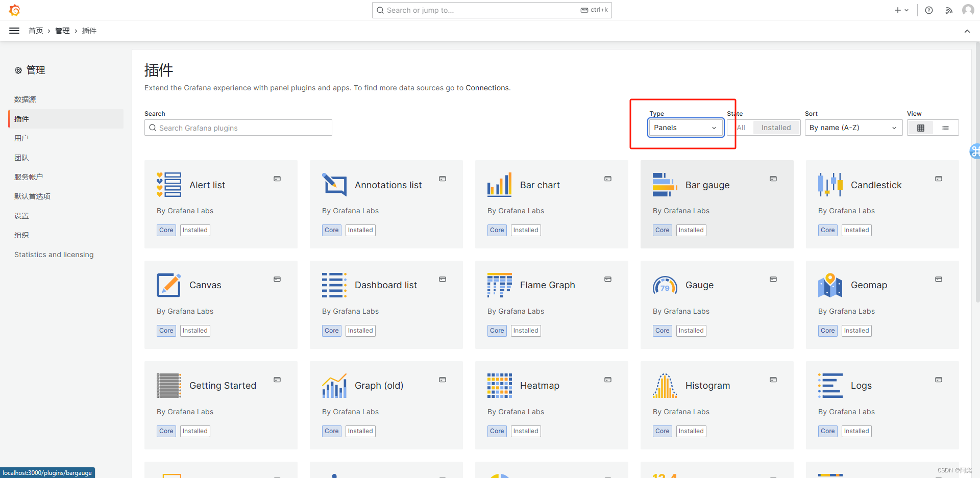Switch to list view

pos(946,128)
